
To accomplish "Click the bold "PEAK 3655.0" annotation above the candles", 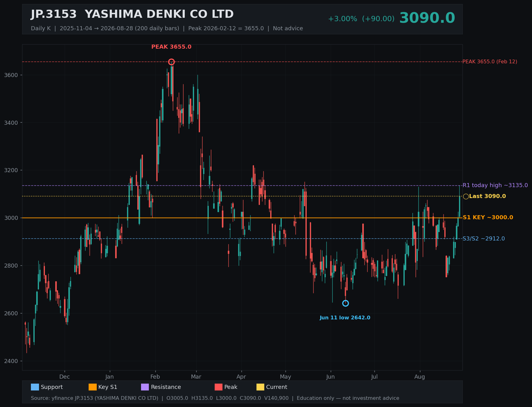I will (x=171, y=47).
